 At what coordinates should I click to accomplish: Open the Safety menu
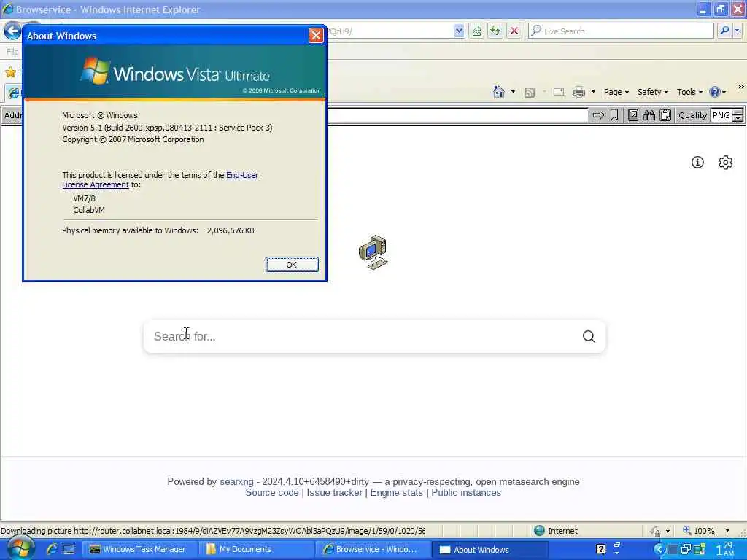click(653, 92)
